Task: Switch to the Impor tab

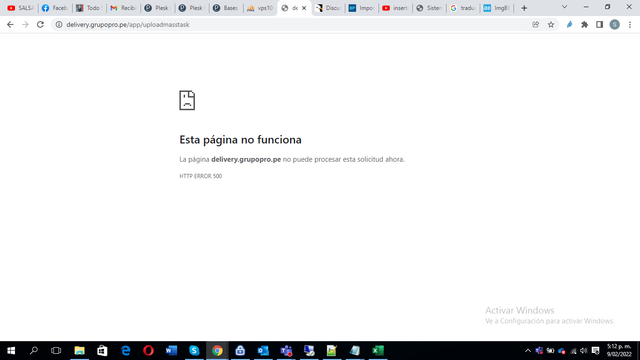Action: pyautogui.click(x=362, y=8)
